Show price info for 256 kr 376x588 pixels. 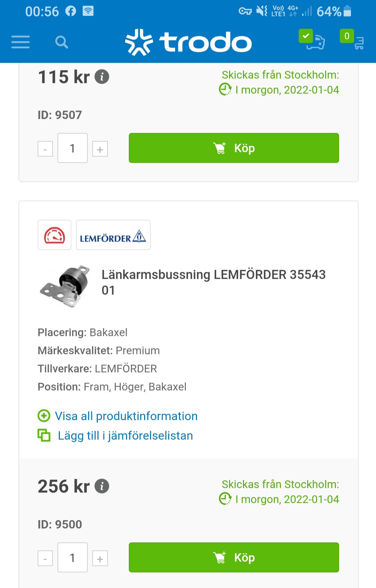pos(102,486)
